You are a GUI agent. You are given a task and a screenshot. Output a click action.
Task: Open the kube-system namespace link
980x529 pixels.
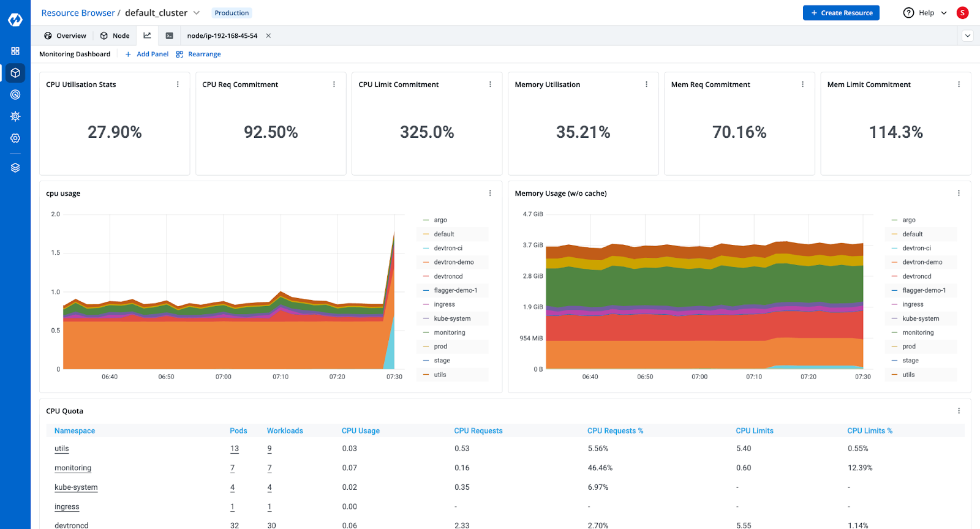click(x=76, y=487)
